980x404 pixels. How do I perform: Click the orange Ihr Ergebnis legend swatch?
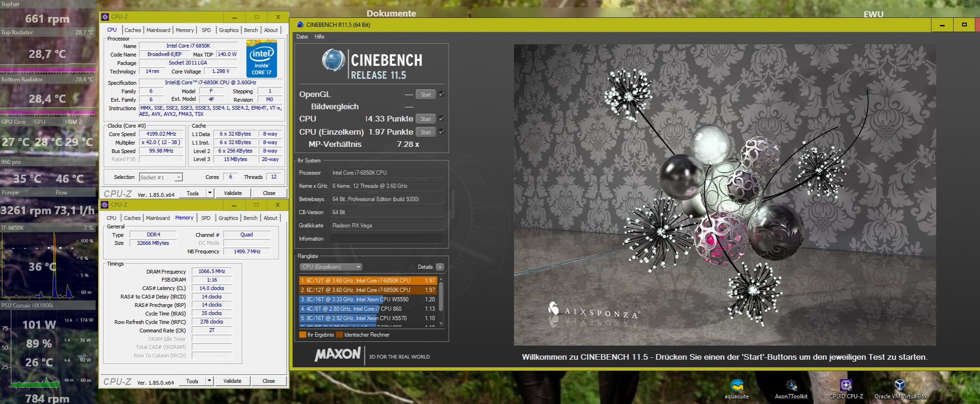tap(303, 335)
